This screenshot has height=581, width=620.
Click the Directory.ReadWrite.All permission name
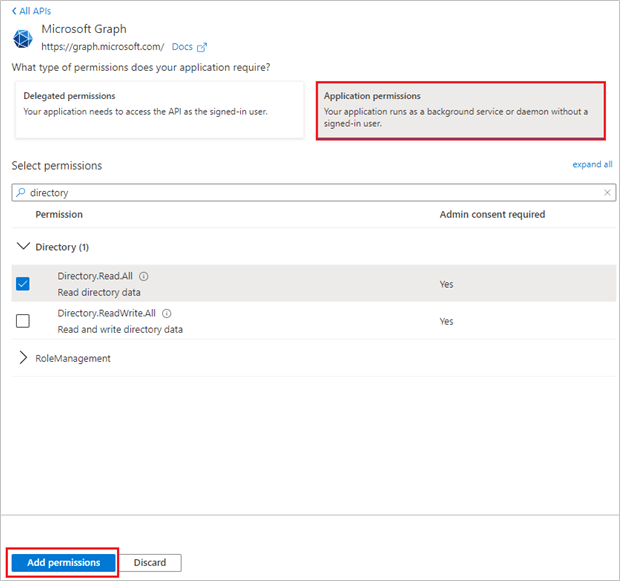tap(106, 313)
